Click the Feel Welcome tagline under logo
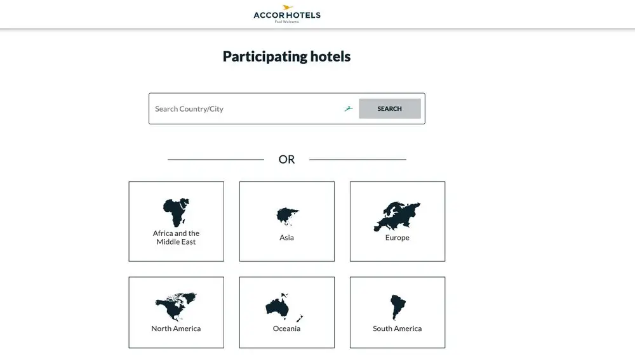Viewport: 635px width, 364px height. [x=287, y=22]
